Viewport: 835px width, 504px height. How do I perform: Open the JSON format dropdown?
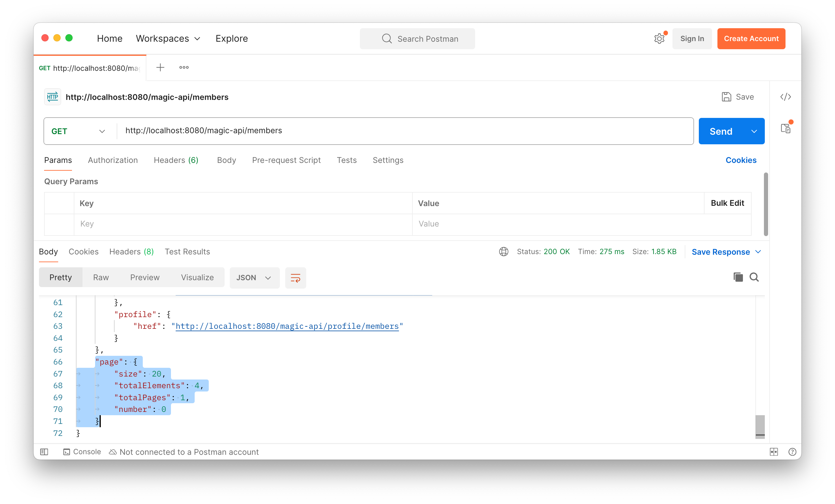click(254, 278)
